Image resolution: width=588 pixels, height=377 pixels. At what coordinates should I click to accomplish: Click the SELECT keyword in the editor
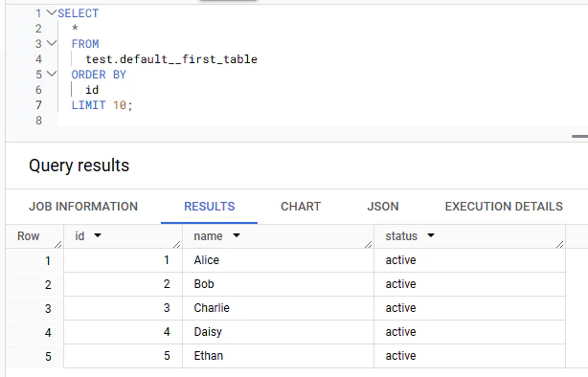point(78,13)
